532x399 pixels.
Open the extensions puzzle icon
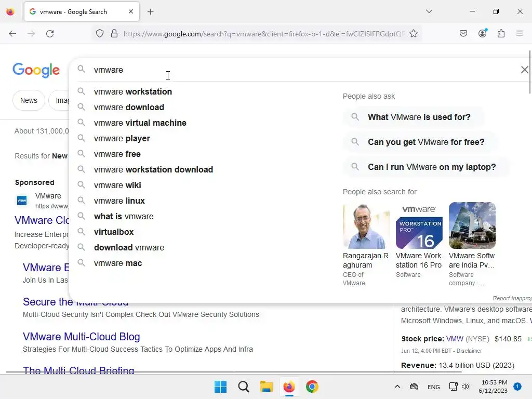(501, 34)
